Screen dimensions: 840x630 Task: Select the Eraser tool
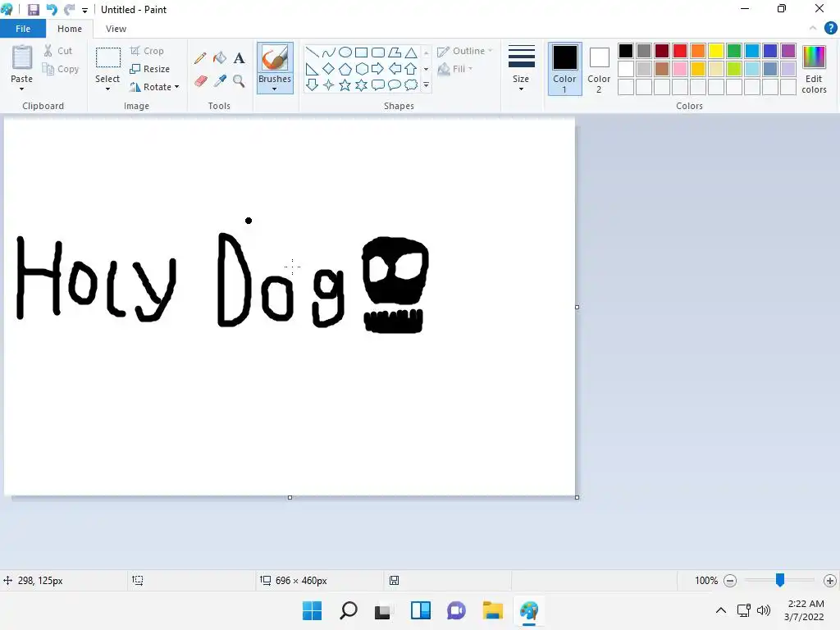[200, 81]
